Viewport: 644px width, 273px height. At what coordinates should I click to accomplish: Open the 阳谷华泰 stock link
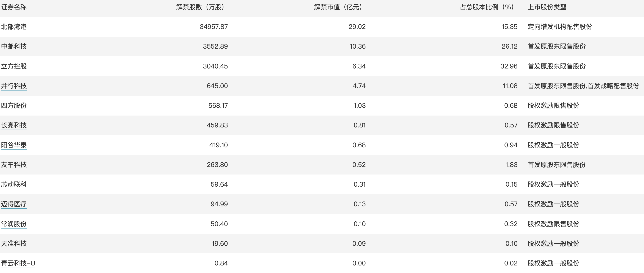[x=14, y=145]
